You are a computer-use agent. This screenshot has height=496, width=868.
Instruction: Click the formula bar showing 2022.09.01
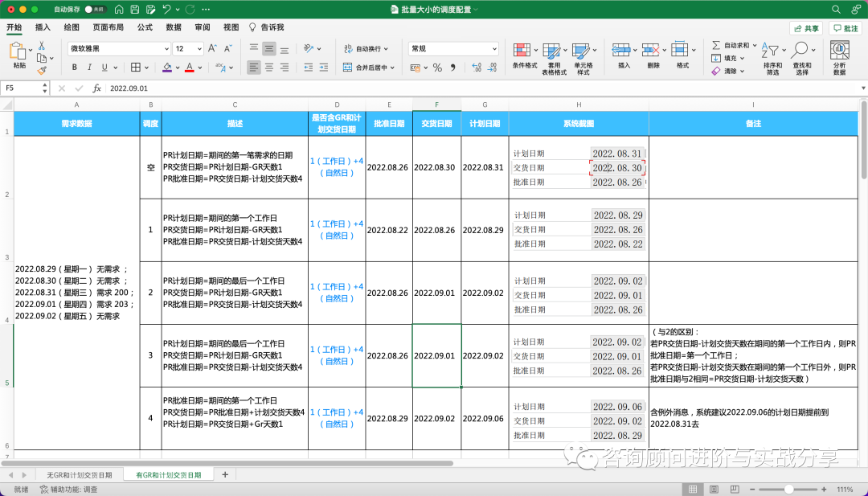click(x=481, y=88)
